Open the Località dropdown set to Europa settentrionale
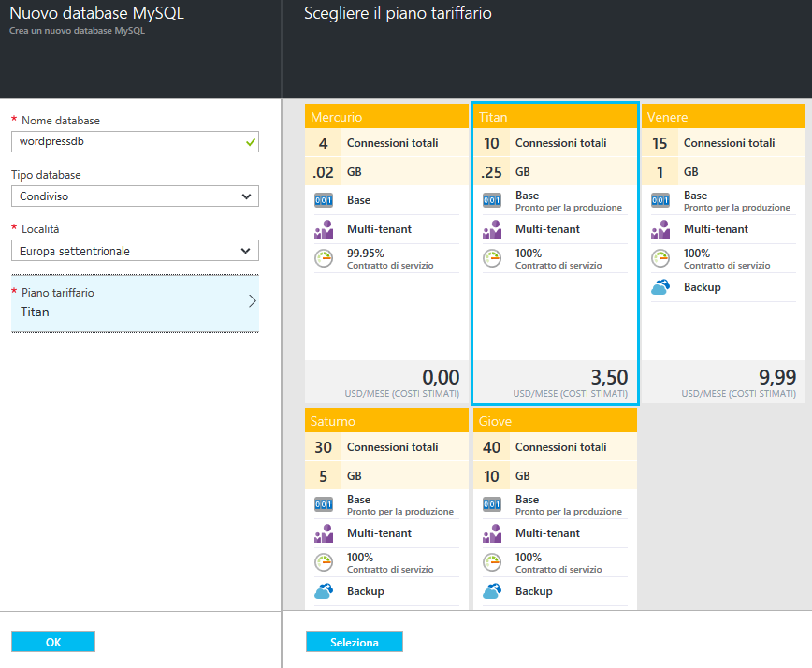The height and width of the screenshot is (668, 812). click(135, 251)
